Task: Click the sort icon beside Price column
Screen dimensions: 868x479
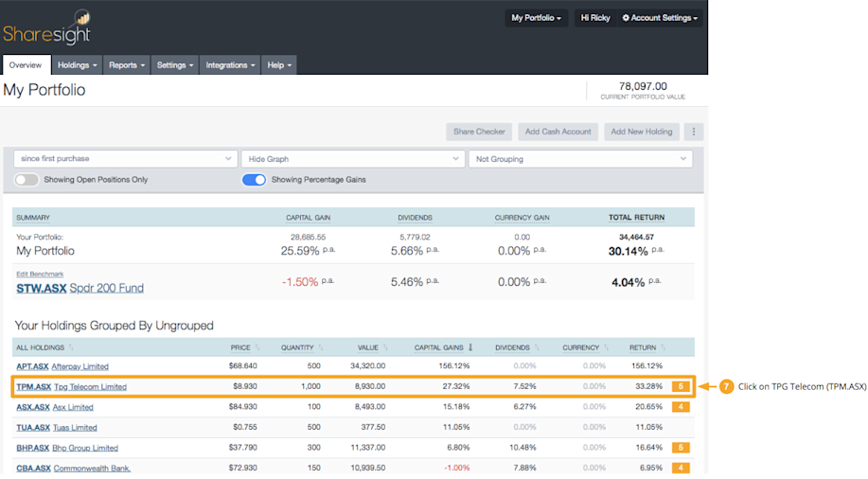Action: [258, 347]
